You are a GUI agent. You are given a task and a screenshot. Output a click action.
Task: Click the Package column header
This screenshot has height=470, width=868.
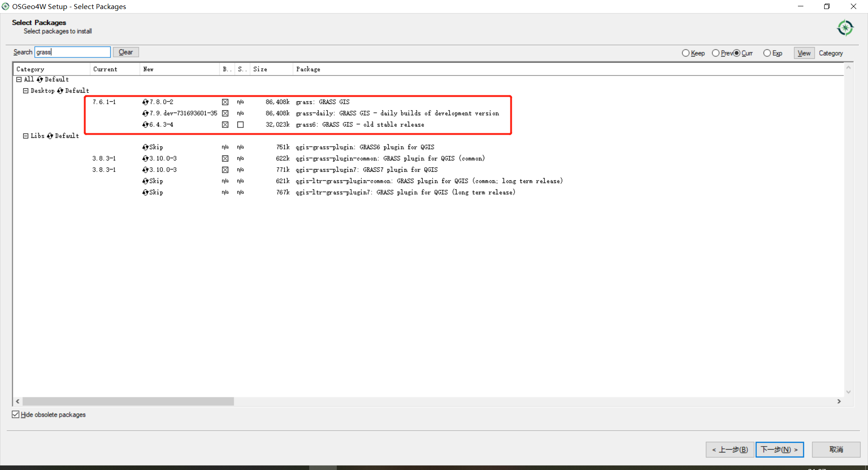click(x=568, y=69)
